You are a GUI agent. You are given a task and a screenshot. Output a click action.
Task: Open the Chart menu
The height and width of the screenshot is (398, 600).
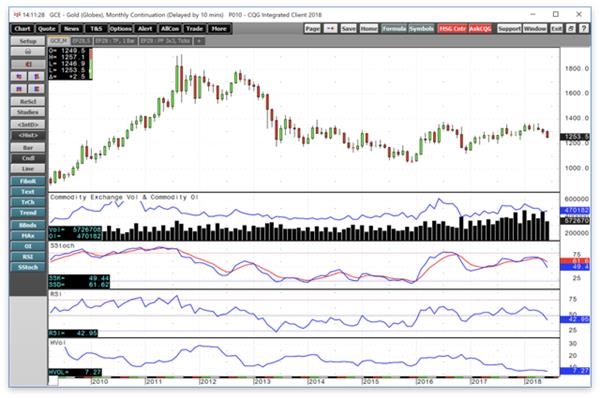coord(22,29)
